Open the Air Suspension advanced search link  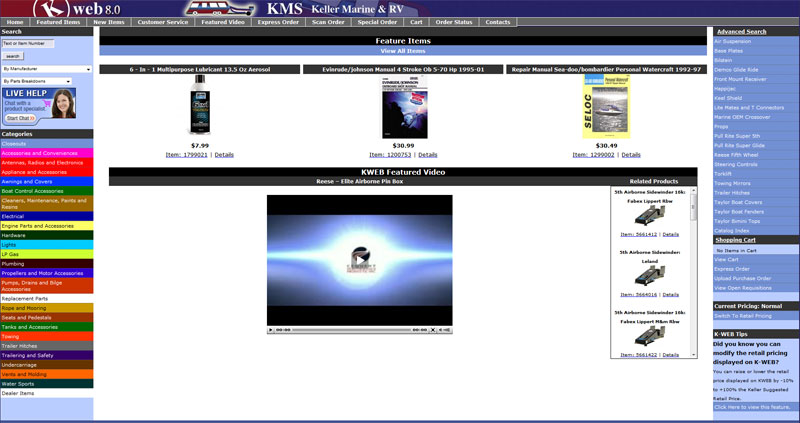coord(732,41)
